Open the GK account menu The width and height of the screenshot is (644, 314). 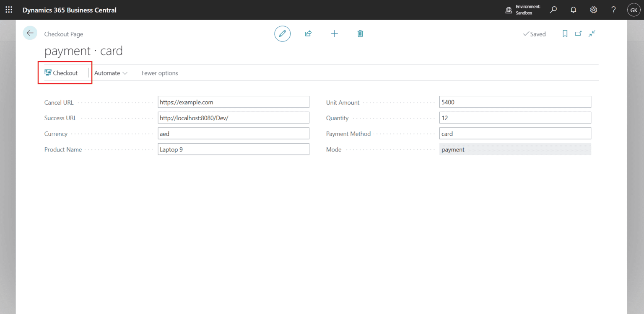(634, 9)
